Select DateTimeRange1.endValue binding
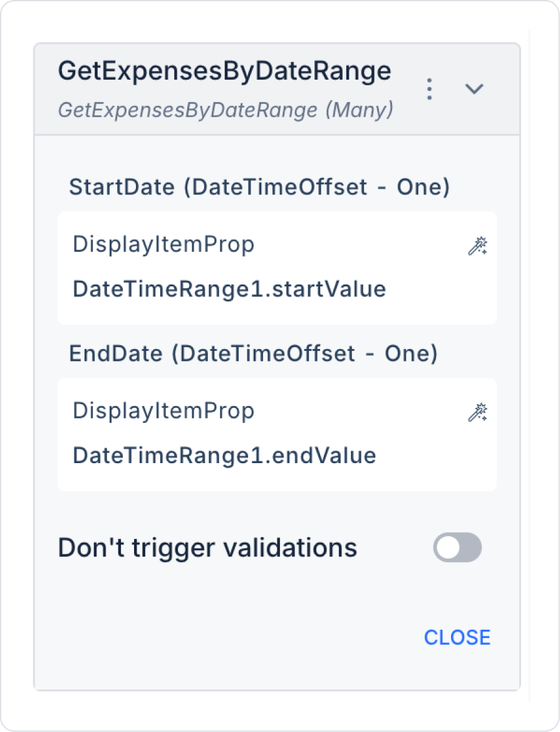The width and height of the screenshot is (560, 732). click(224, 456)
